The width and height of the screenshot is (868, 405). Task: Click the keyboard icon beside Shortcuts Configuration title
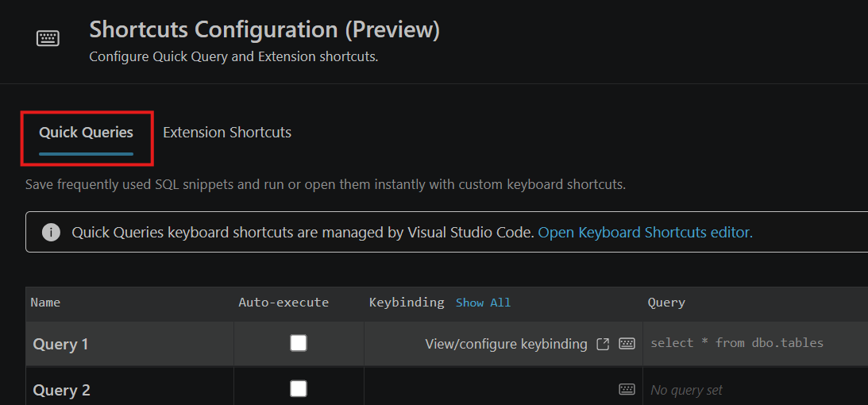point(48,38)
